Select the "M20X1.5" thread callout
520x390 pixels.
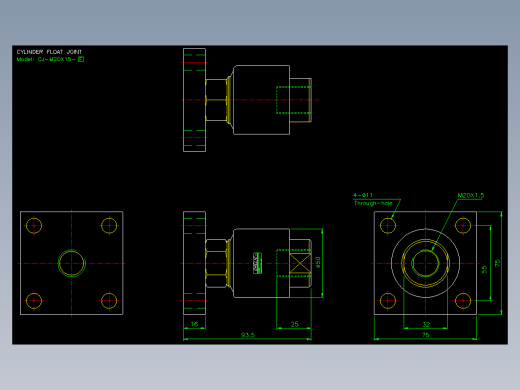[x=471, y=195]
